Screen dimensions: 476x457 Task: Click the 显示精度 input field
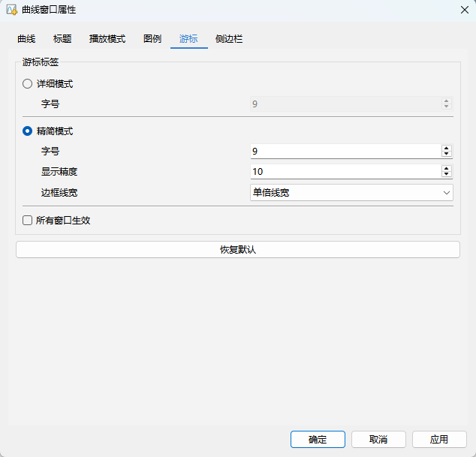coord(345,172)
